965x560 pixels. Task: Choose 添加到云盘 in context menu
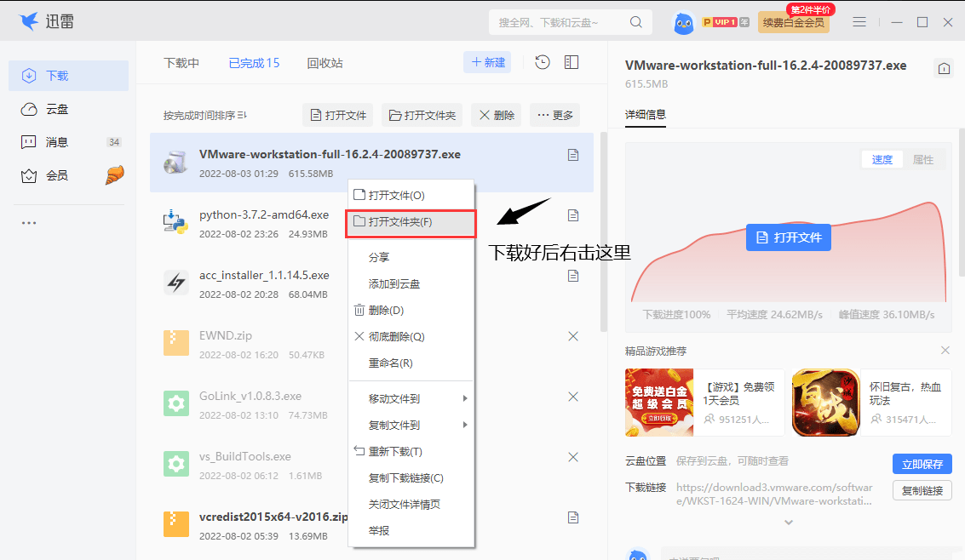(411, 283)
